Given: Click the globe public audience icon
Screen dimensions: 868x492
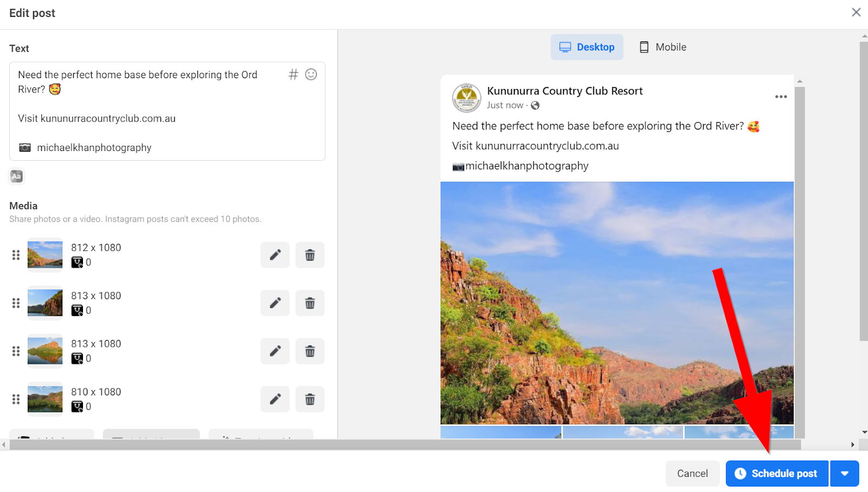Looking at the screenshot, I should click(535, 105).
